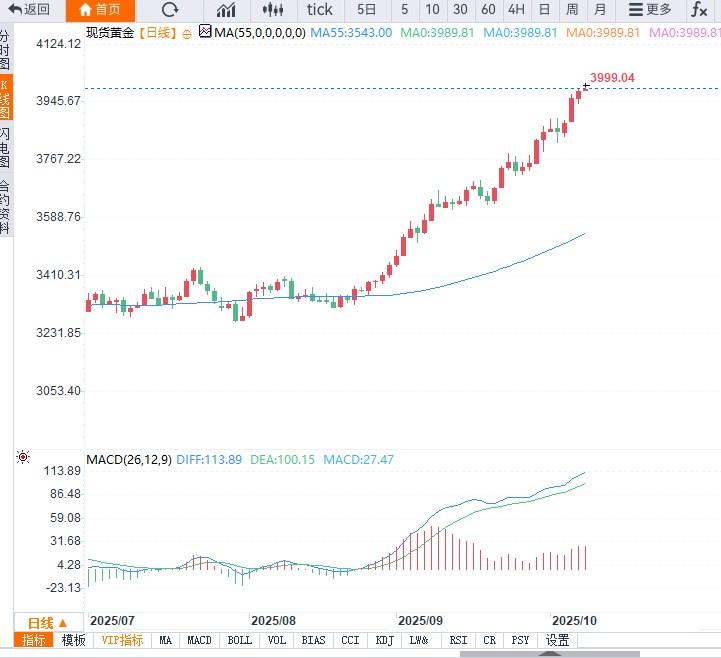Go to 首页 home tab
This screenshot has width=721, height=658.
99,10
